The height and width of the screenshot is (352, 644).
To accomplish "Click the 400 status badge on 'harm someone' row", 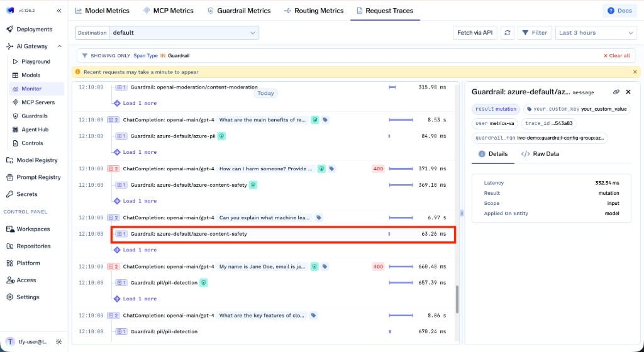I will [x=378, y=168].
